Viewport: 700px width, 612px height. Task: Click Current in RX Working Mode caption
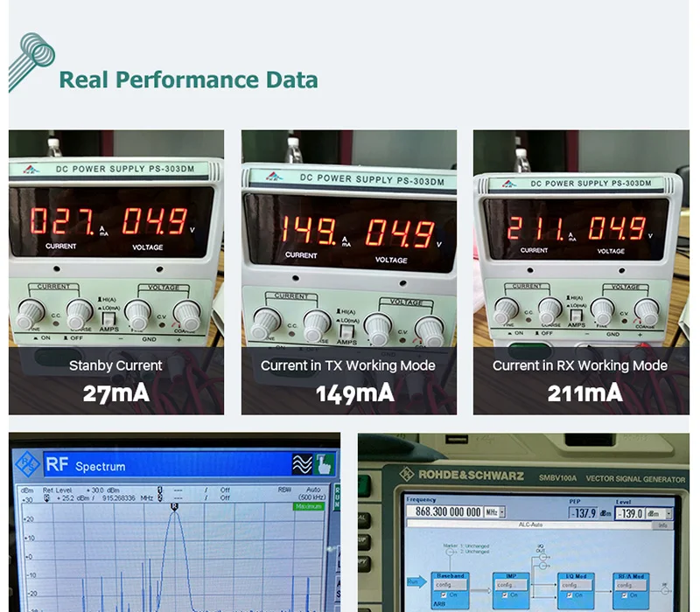580,365
